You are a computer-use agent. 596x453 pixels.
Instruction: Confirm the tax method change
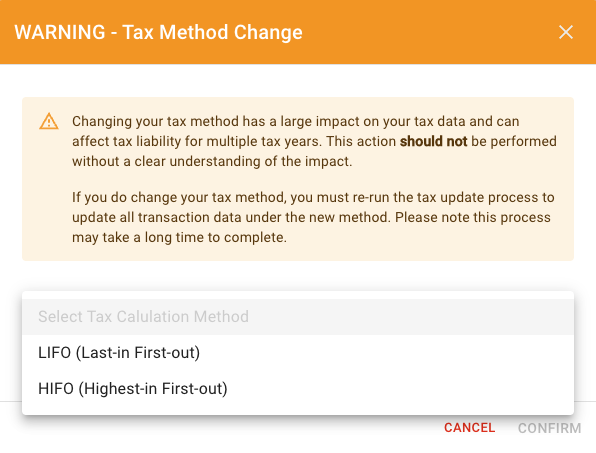click(x=550, y=428)
